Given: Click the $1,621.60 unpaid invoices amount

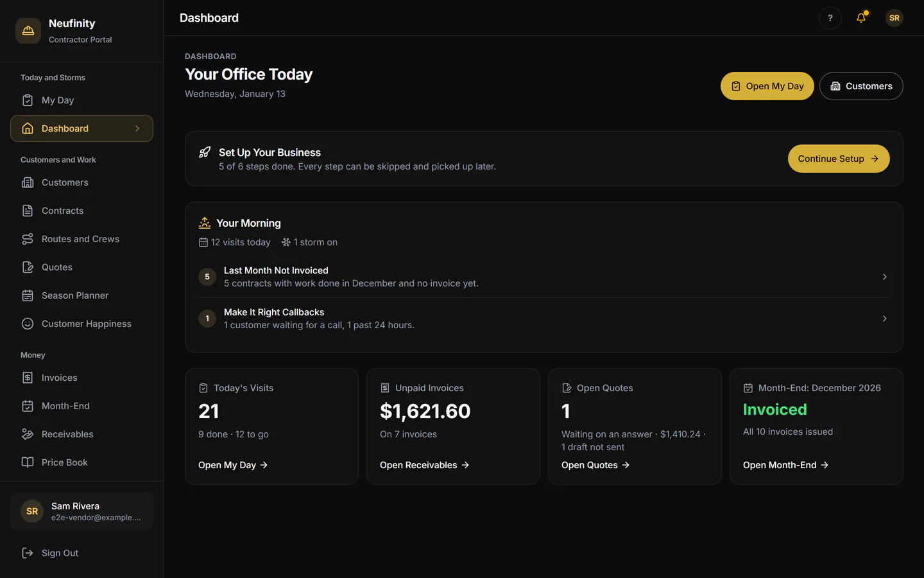Looking at the screenshot, I should point(425,411).
